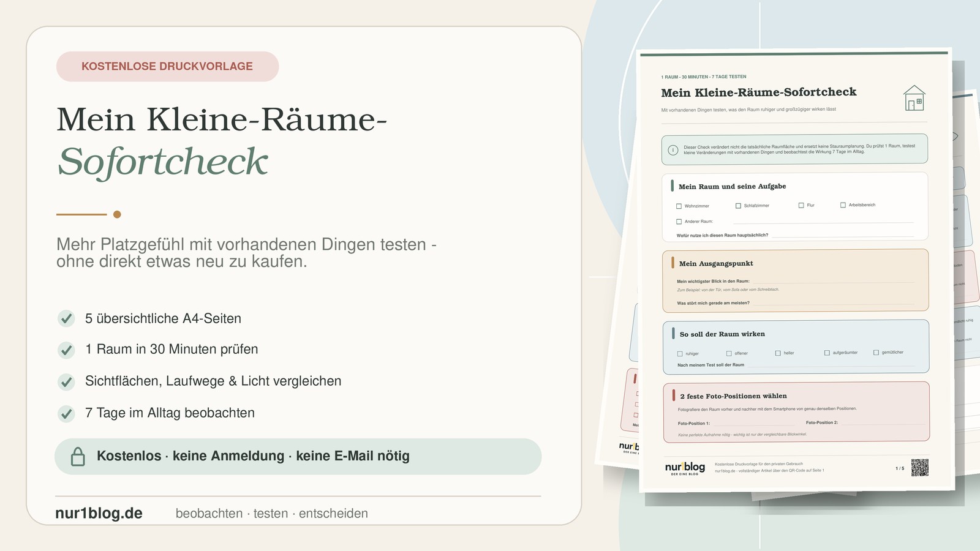Click the green notice box text starting 'Dieser Check verändert'

[799, 149]
